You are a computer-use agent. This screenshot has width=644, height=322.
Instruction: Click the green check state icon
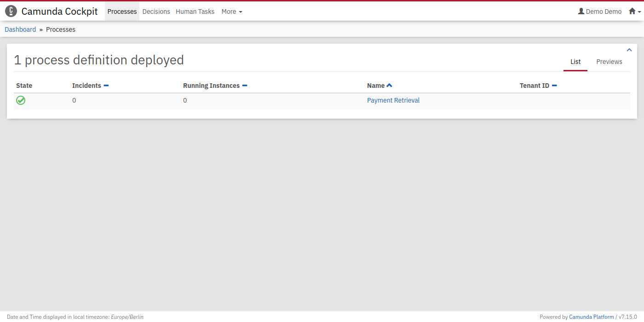pyautogui.click(x=21, y=100)
